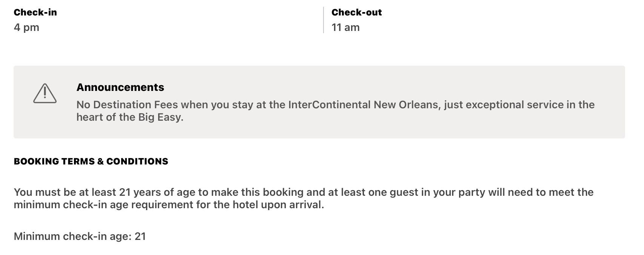Click the Announcements heading
644x255 pixels.
point(120,87)
